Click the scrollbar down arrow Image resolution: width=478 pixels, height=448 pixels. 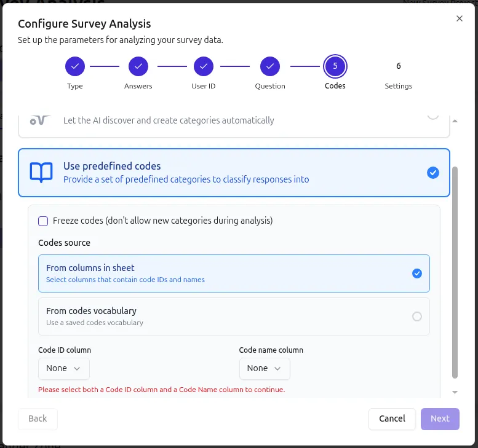click(455, 392)
